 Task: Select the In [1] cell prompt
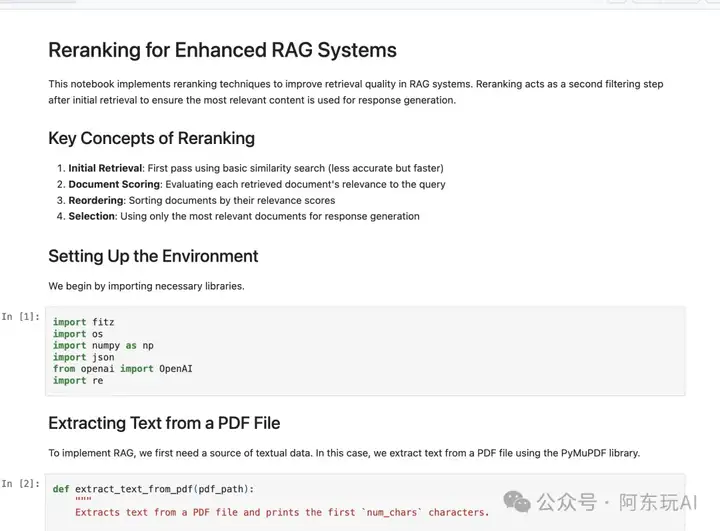(x=21, y=316)
